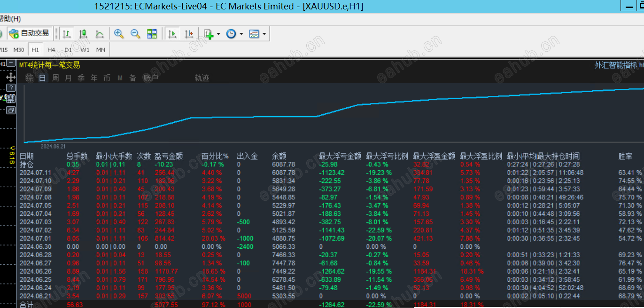Switch to the 账户 account tab
Viewport: 644px width, 308px height.
(x=150, y=78)
